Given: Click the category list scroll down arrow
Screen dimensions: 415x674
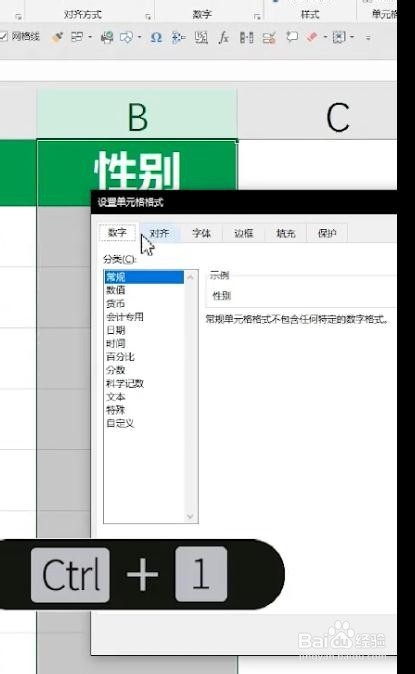Looking at the screenshot, I should click(191, 516).
